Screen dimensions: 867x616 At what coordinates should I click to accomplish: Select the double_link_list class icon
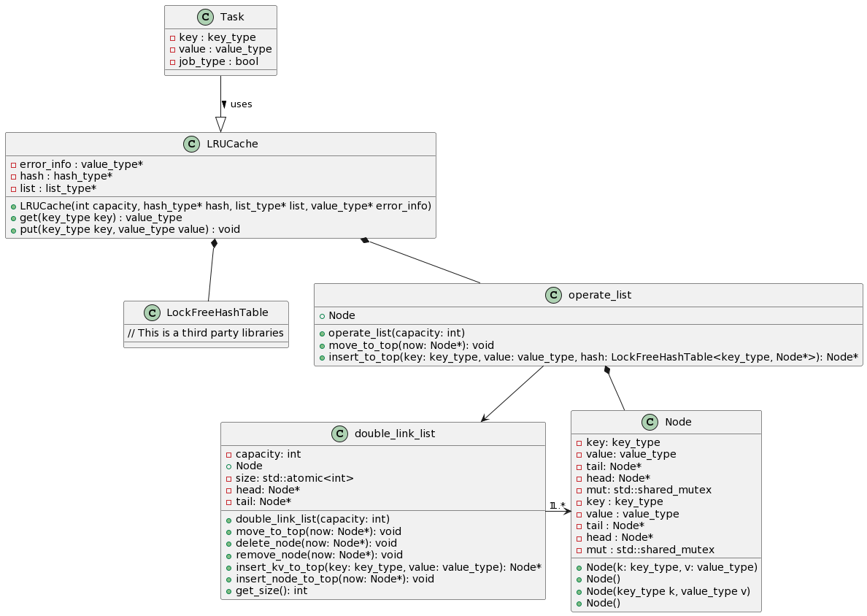click(339, 434)
